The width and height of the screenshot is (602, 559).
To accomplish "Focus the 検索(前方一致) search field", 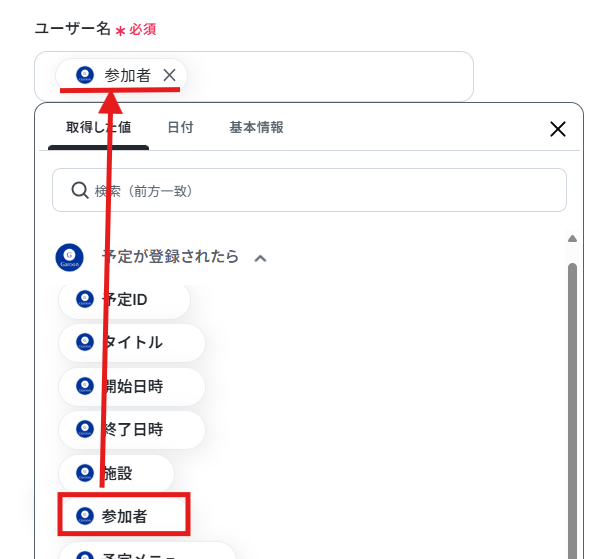I will pos(309,190).
